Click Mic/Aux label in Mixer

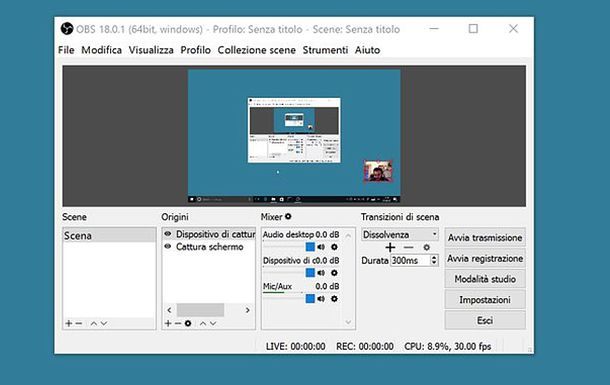(277, 286)
